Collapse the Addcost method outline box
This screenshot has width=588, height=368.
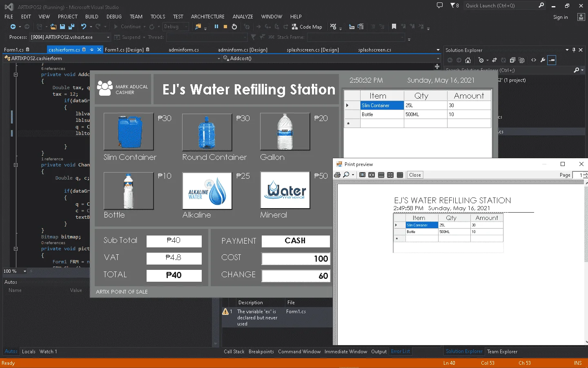click(x=16, y=75)
